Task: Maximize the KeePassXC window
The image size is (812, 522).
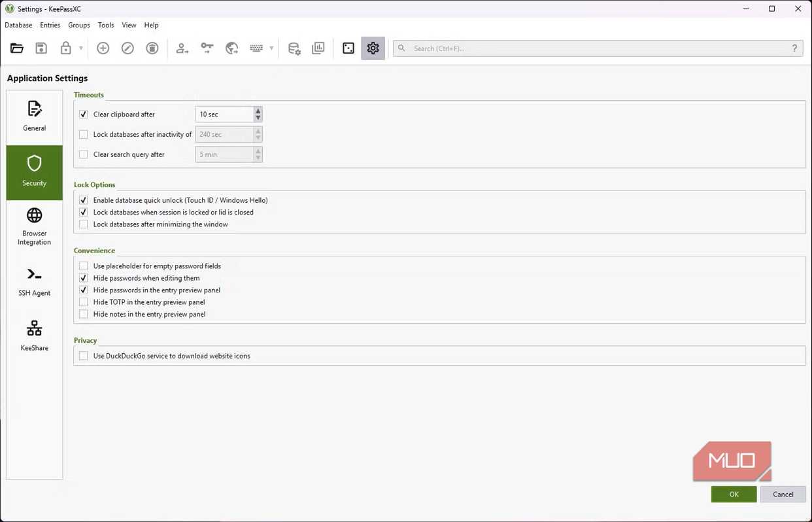Action: [771, 9]
